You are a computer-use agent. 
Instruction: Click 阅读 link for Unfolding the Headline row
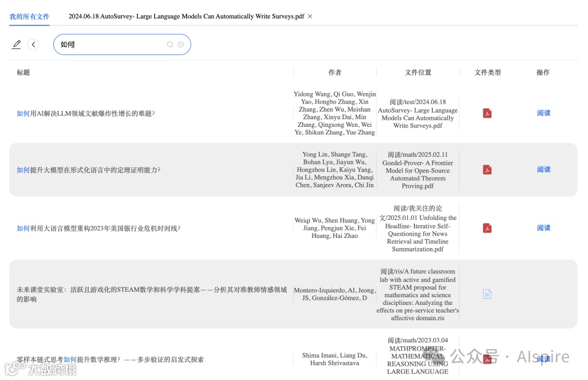pyautogui.click(x=543, y=228)
